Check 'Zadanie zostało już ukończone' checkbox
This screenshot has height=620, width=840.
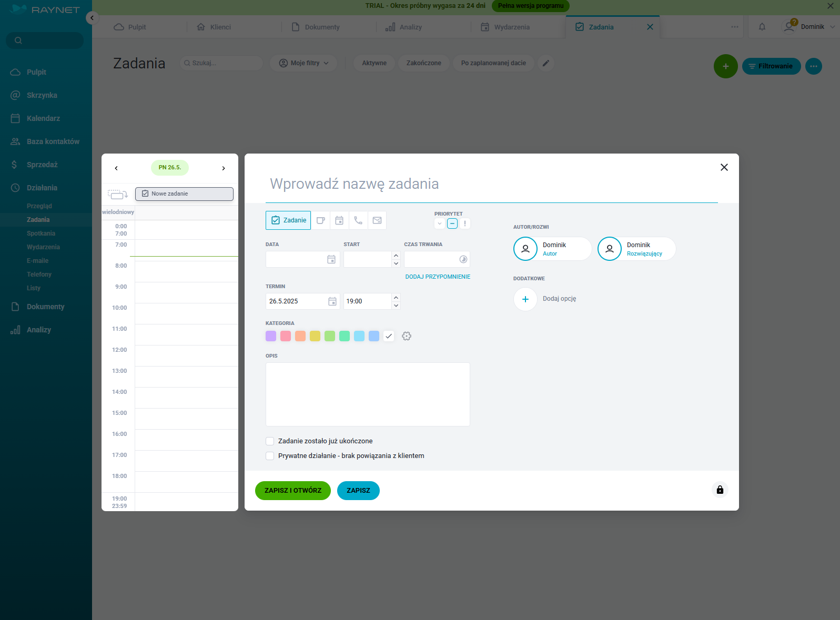(x=270, y=441)
